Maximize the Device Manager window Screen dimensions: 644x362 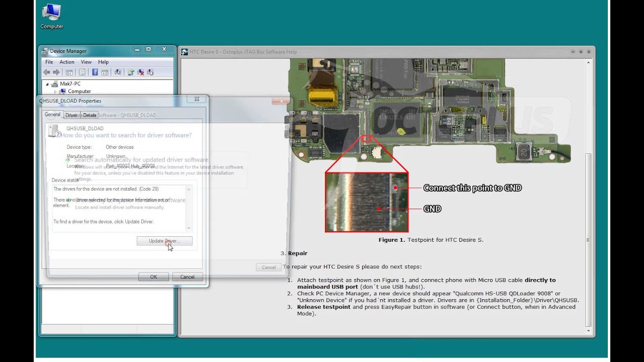(148, 49)
